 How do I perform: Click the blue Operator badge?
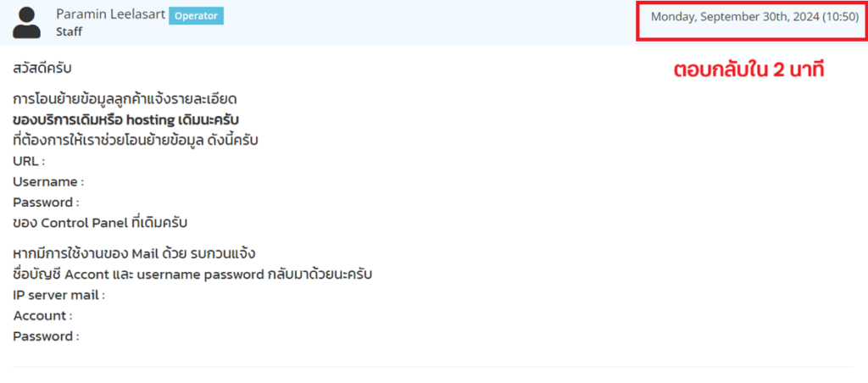click(196, 16)
